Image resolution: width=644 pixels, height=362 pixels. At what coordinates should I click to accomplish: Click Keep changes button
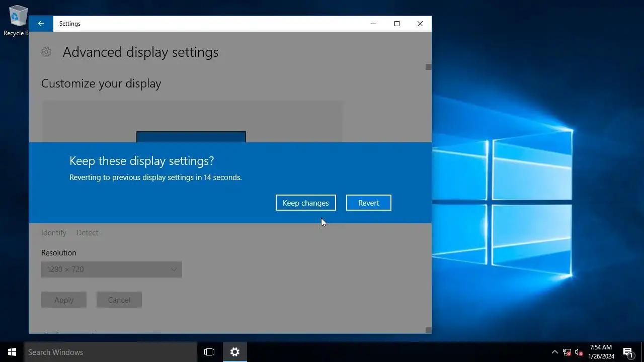[306, 203]
